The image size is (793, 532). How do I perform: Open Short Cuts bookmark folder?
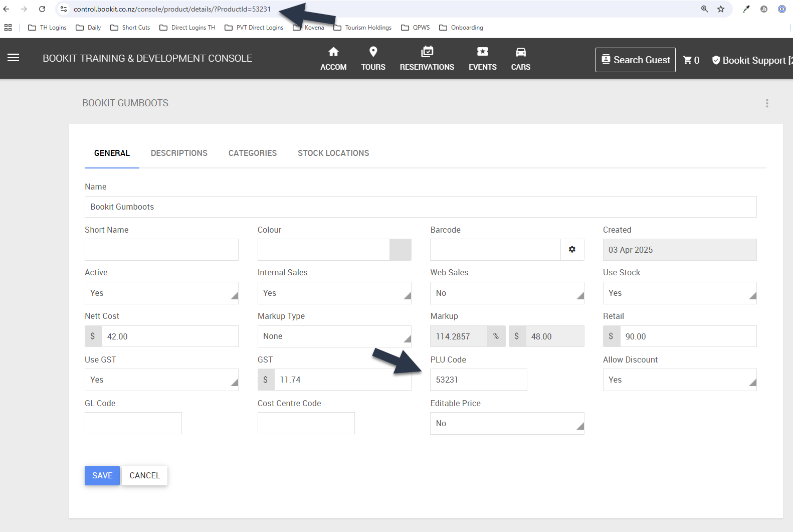[x=130, y=28]
